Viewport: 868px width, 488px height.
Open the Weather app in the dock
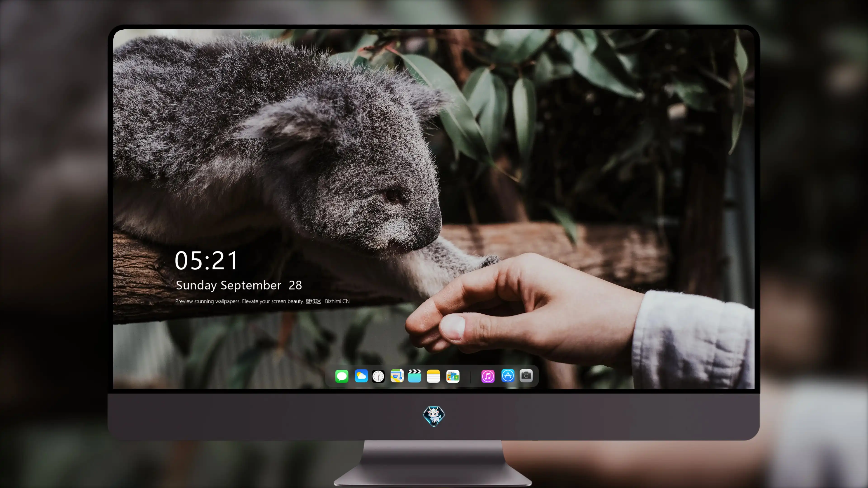(x=361, y=376)
